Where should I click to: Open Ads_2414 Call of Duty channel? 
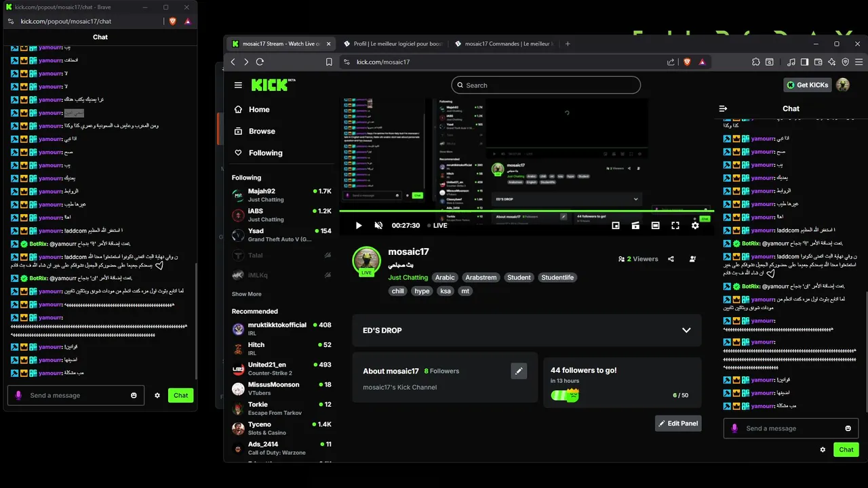pos(281,448)
